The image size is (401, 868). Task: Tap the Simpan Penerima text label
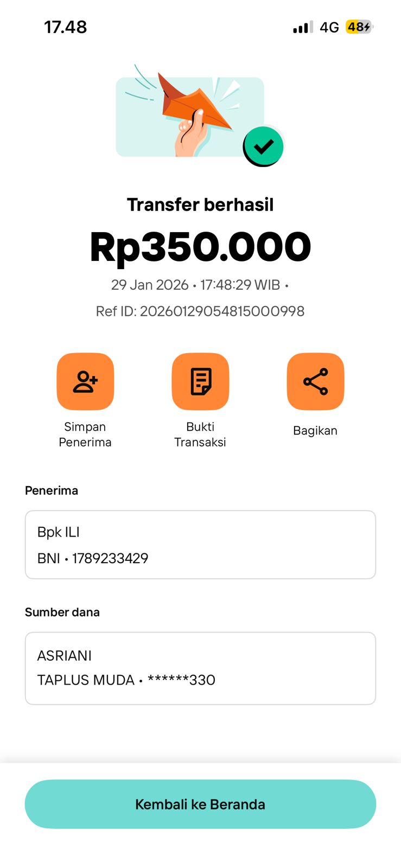click(85, 435)
